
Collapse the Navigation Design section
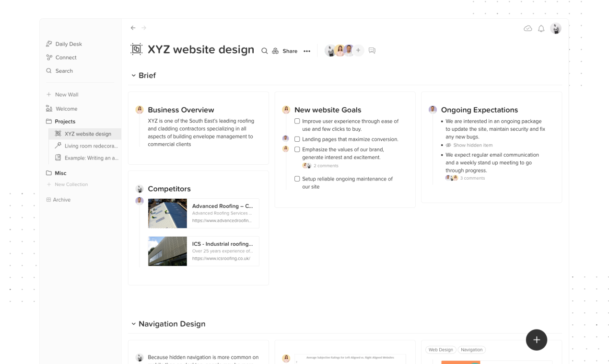point(134,324)
